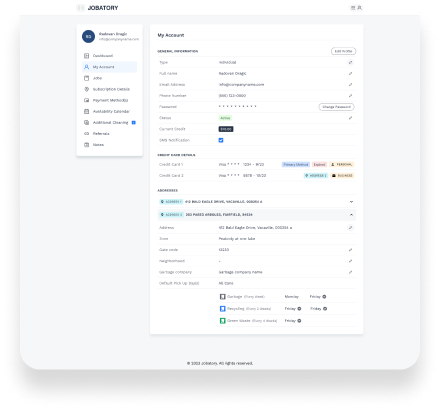Edit the Phone Number via pencil icon
Image resolution: width=440 pixels, height=410 pixels.
coord(350,96)
